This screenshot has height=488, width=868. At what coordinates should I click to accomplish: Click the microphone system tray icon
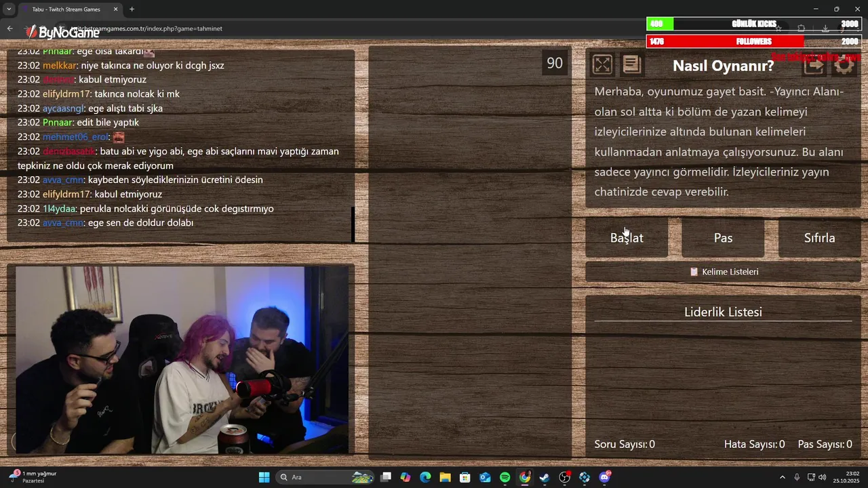coord(797,477)
